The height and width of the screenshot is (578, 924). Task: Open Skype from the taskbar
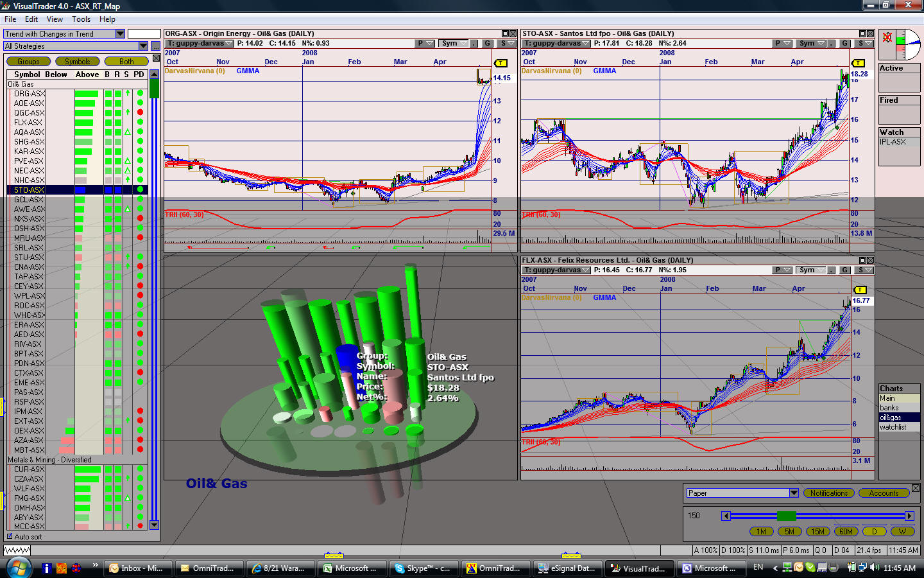(x=424, y=568)
